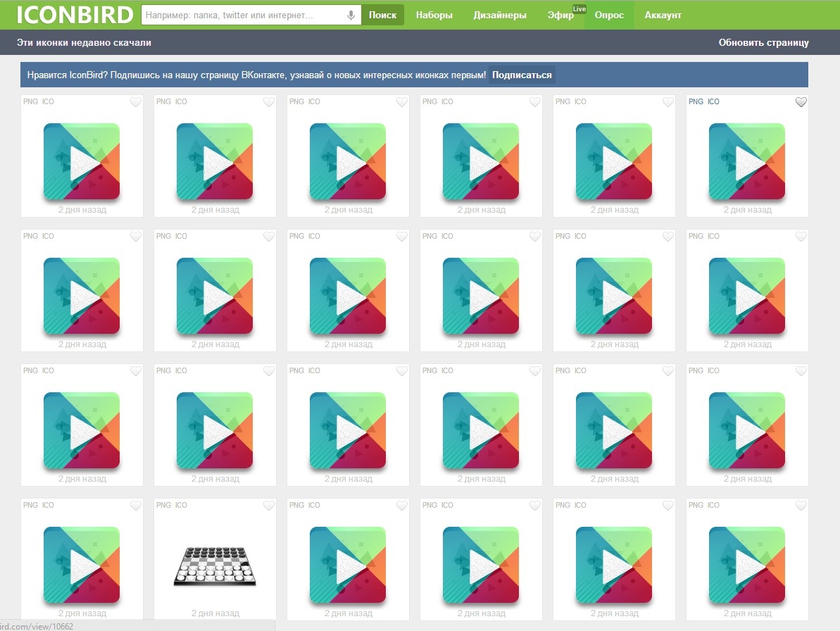840x631 pixels.
Task: Activate the microphone voice search icon
Action: pos(351,15)
